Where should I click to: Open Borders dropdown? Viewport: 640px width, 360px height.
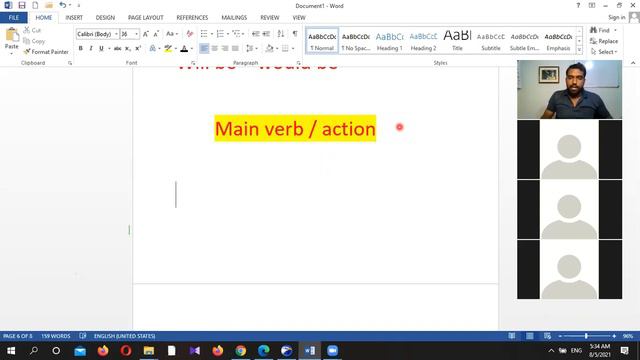point(293,49)
